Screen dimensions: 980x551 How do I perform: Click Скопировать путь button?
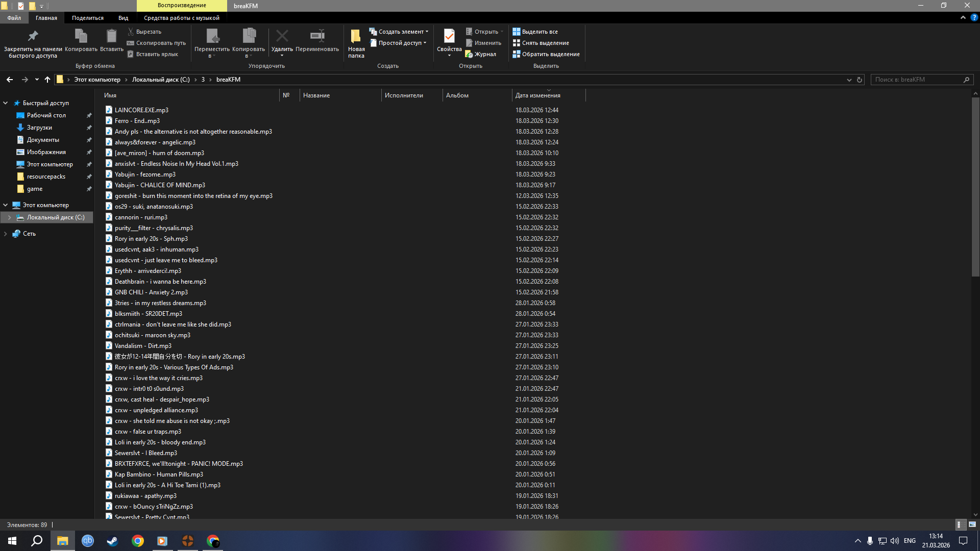160,43
